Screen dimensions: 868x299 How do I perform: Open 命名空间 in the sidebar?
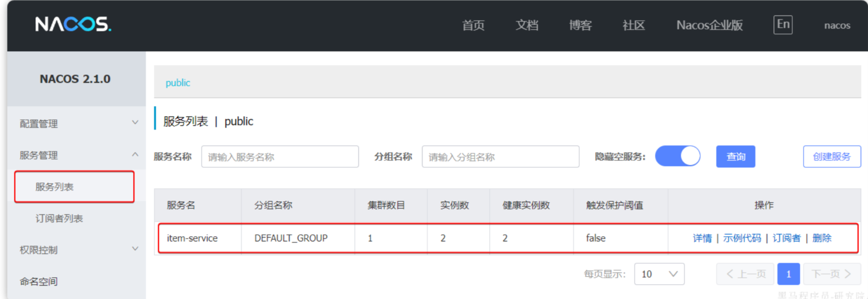[x=39, y=281]
